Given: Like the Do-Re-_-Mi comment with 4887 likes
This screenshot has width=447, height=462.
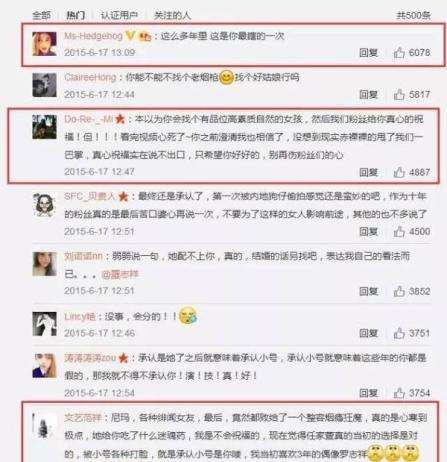Looking at the screenshot, I should coord(399,172).
